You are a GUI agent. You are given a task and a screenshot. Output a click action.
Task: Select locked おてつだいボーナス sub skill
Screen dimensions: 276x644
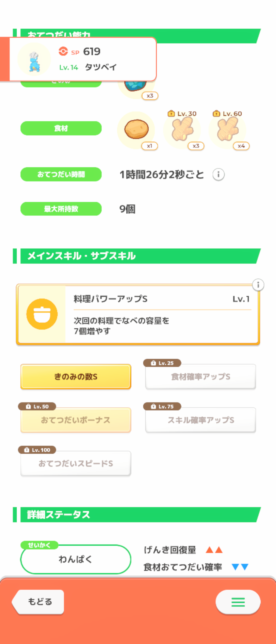pos(76,420)
